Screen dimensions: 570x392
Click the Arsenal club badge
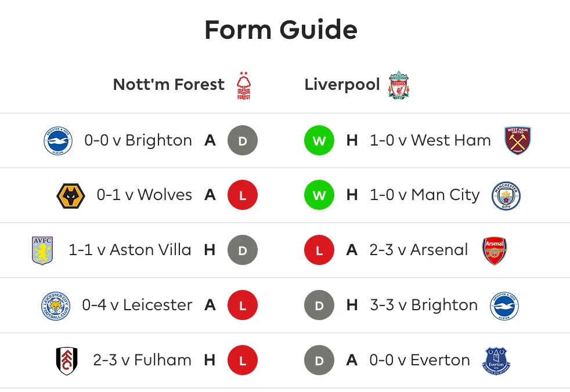click(x=495, y=251)
